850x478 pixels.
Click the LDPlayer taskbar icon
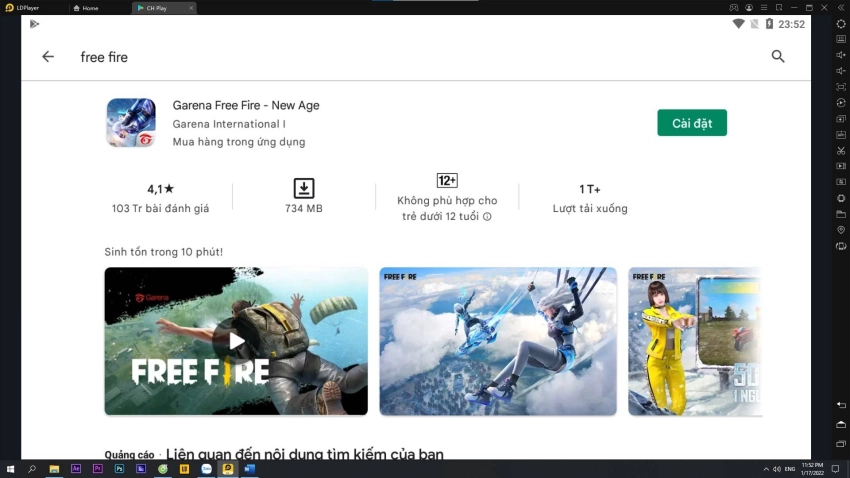pyautogui.click(x=228, y=469)
